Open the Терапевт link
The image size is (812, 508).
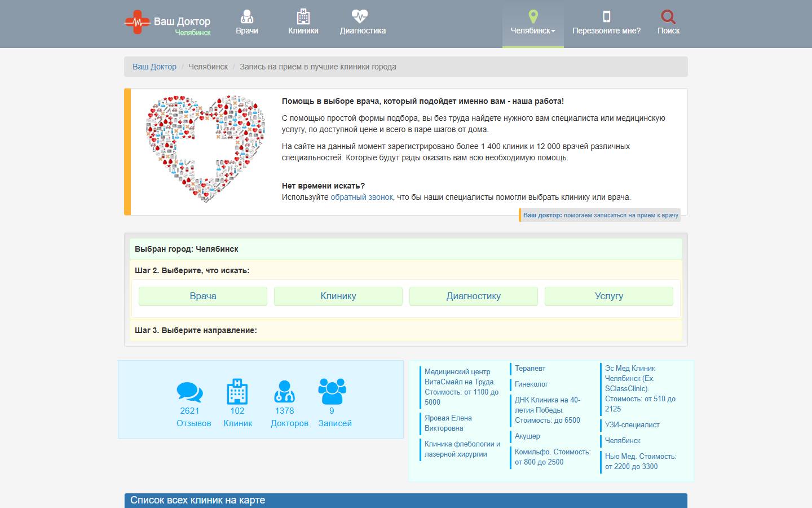coord(530,368)
